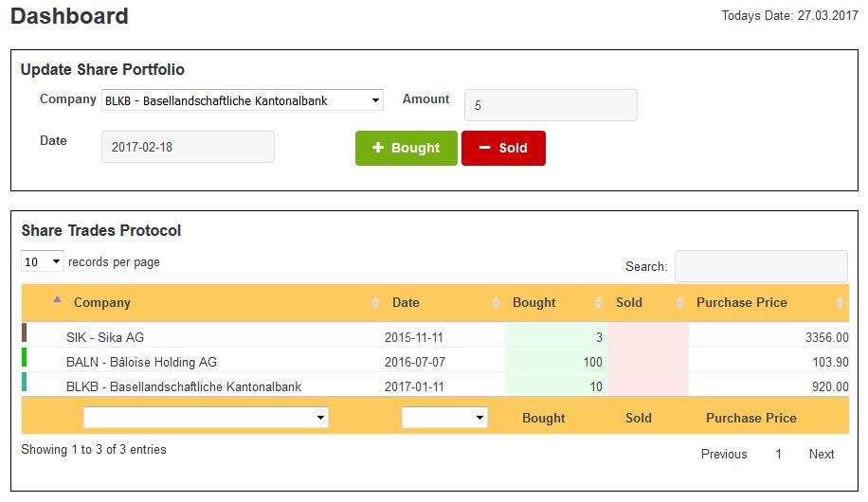Go to the Next page
Screen dimensions: 868x502
822,454
